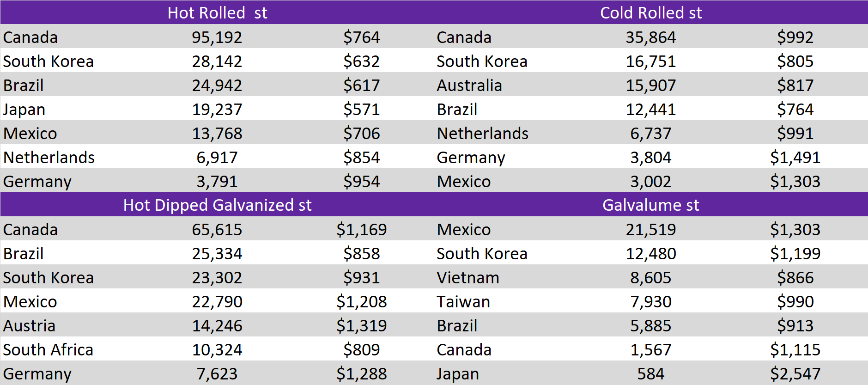
Task: Select the $2,547 Japan Galvalume price
Action: tap(795, 373)
